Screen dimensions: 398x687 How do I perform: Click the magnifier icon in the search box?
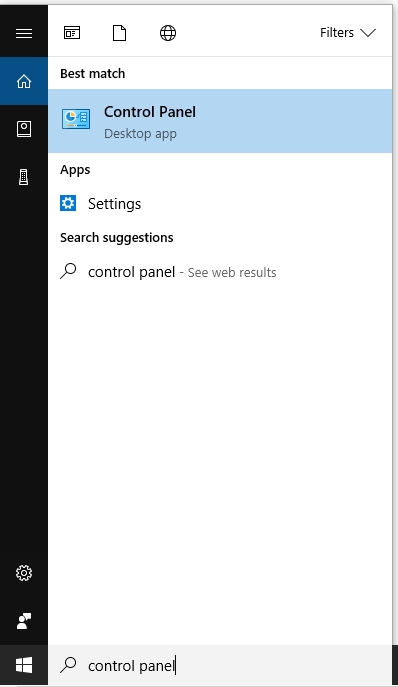click(x=68, y=665)
